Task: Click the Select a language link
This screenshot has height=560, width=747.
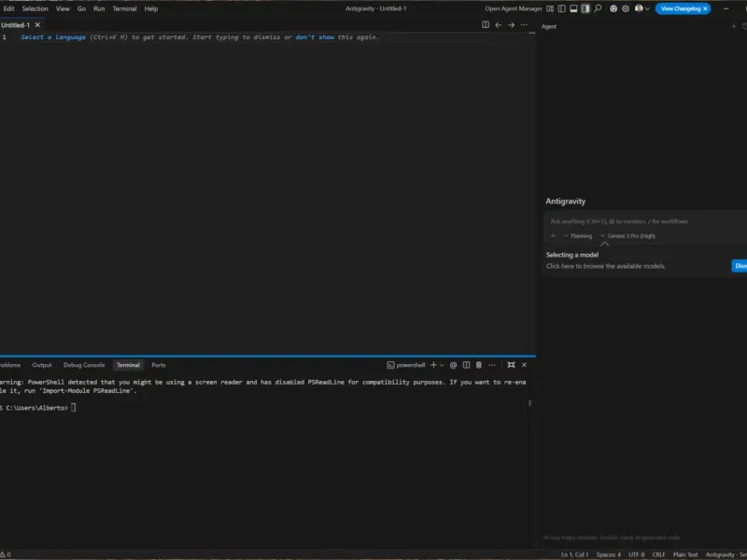Action: (x=53, y=37)
